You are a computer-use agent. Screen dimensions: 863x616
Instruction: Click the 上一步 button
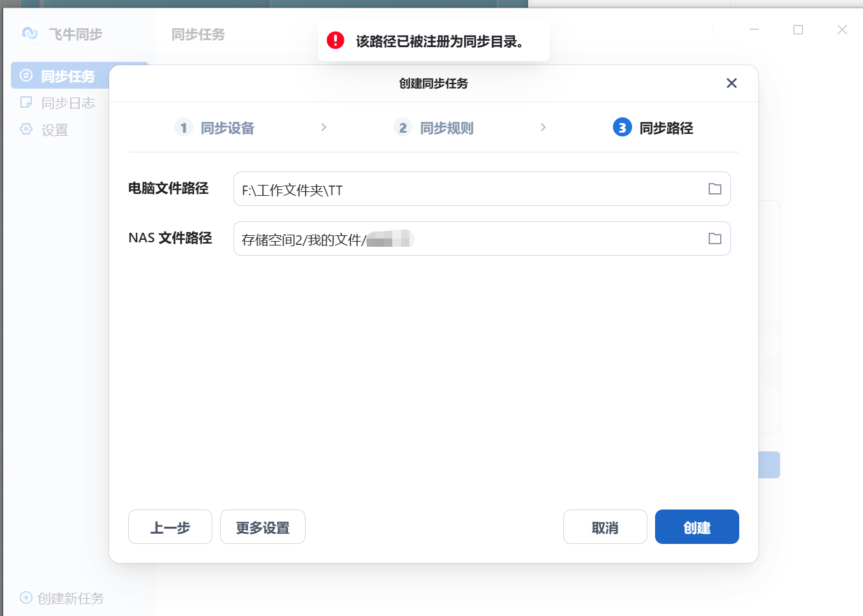(x=170, y=527)
